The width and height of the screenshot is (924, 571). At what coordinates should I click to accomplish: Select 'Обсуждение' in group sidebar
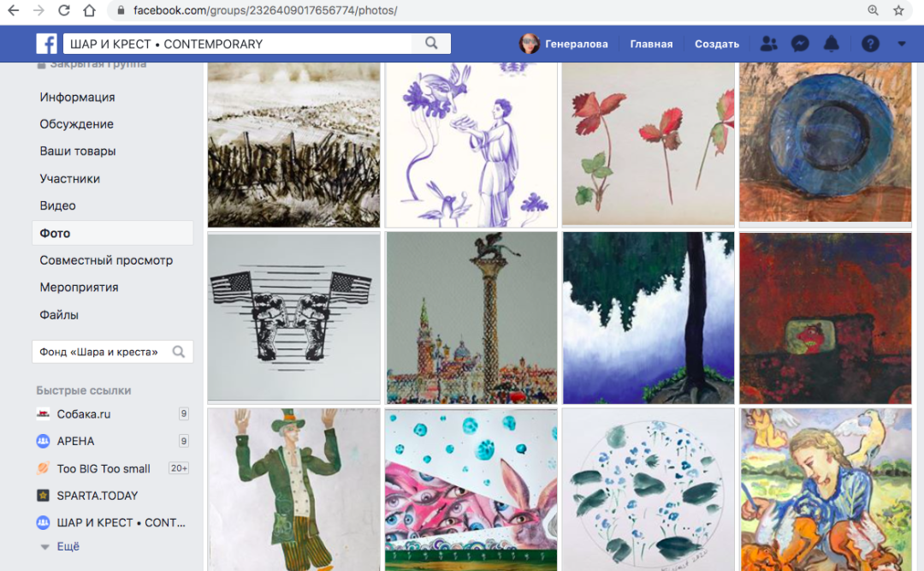76,124
